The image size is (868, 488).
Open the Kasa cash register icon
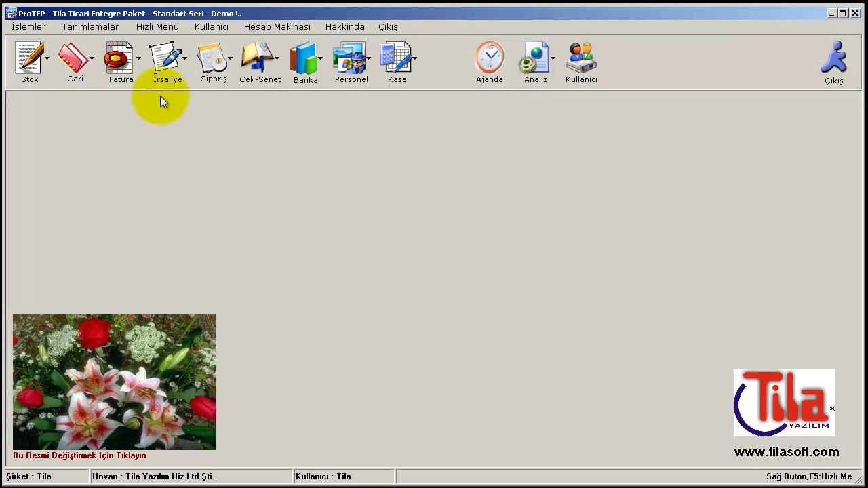coord(395,58)
